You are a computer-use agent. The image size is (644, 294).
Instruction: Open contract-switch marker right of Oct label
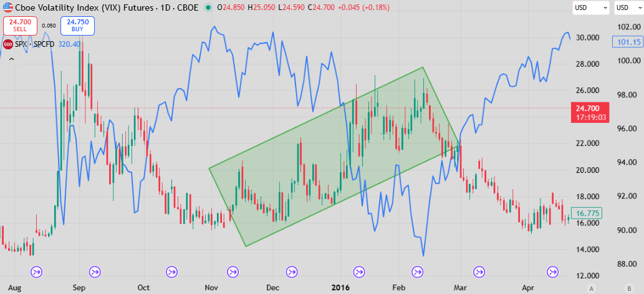pos(171,272)
